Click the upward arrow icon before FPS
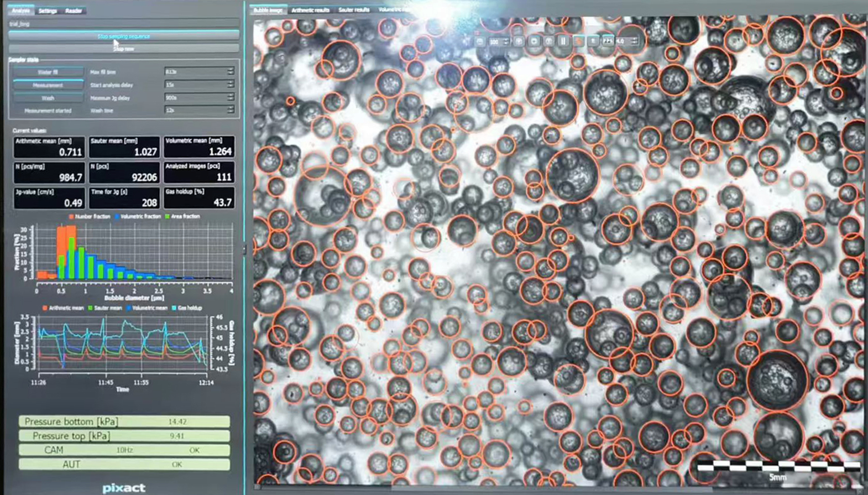868x495 pixels. 592,41
